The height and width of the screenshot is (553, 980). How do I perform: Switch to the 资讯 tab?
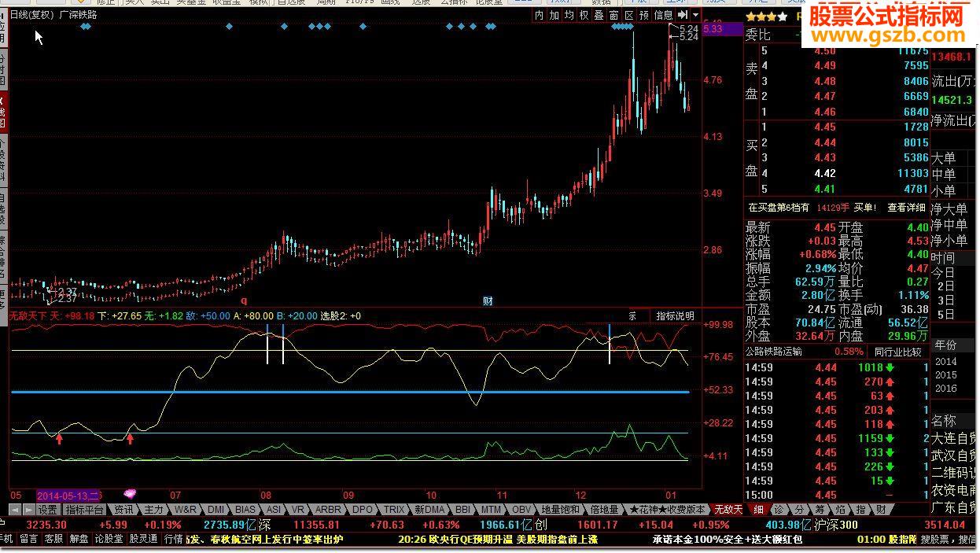tap(124, 510)
